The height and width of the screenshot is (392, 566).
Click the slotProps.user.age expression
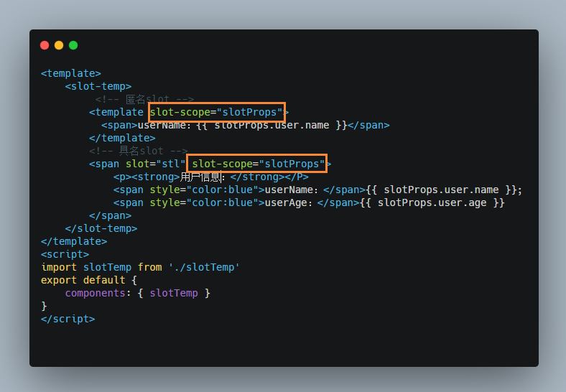click(432, 203)
